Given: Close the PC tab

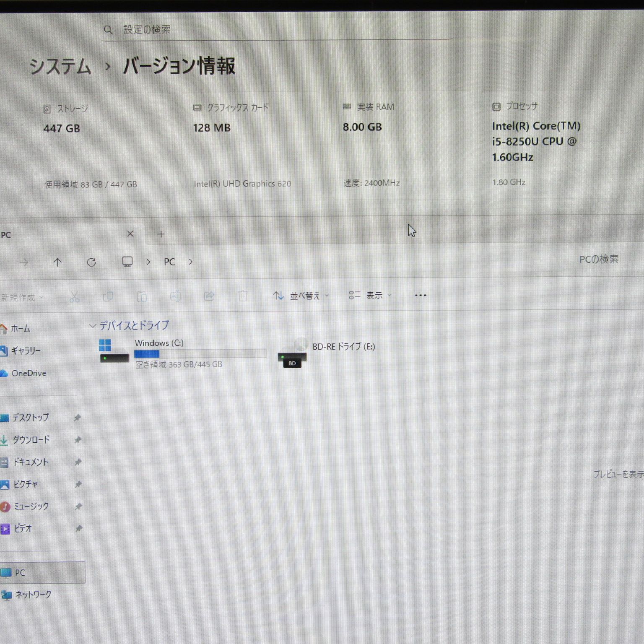Looking at the screenshot, I should coord(130,234).
